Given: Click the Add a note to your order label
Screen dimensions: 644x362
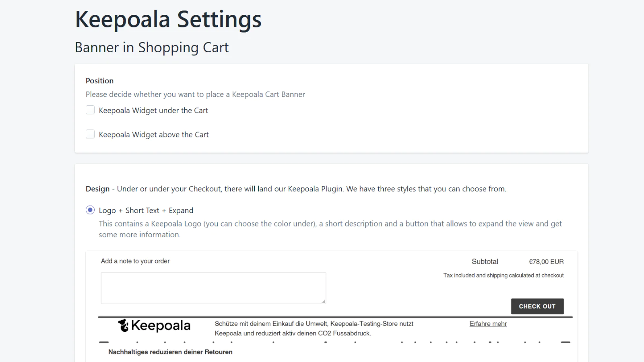Looking at the screenshot, I should tap(135, 261).
